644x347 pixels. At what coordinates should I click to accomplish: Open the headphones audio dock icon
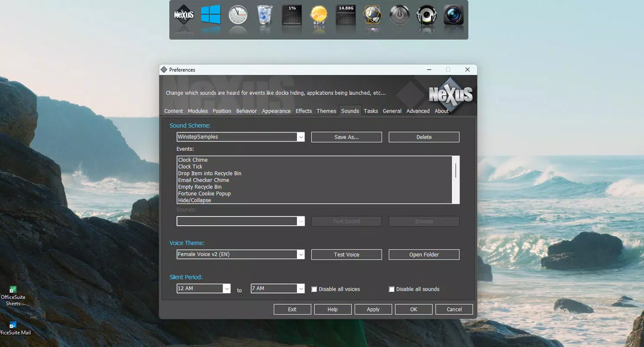[427, 15]
